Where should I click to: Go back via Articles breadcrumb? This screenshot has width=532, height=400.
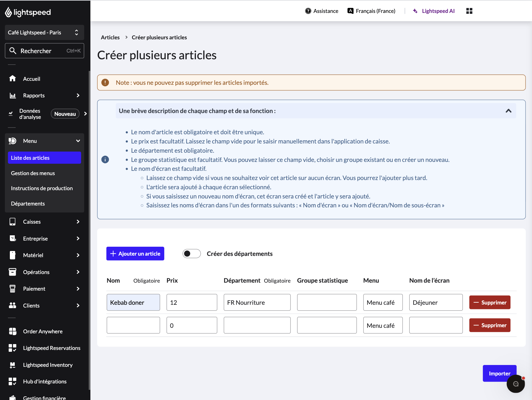point(110,37)
